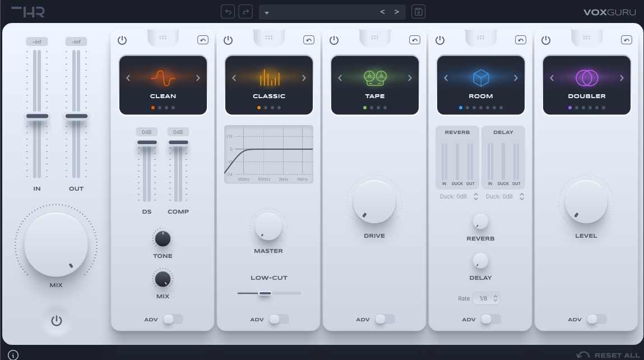
Task: Select next preset with right arrow
Action: pos(397,12)
